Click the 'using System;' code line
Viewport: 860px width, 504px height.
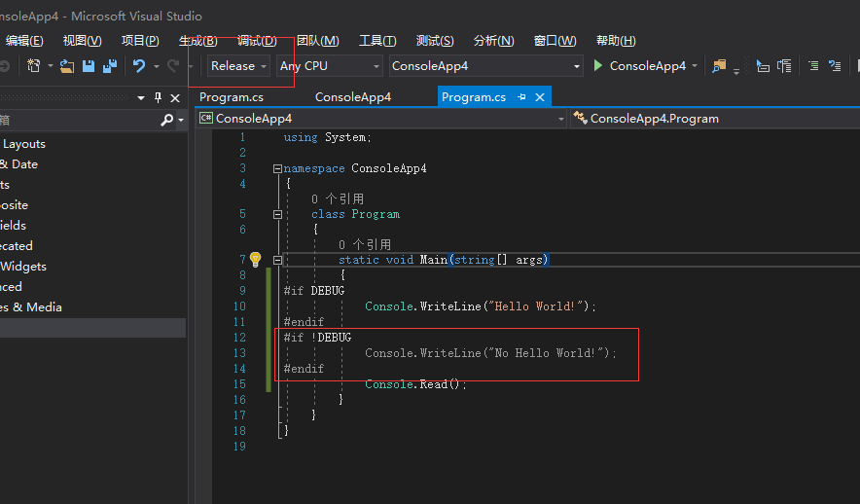tap(328, 137)
